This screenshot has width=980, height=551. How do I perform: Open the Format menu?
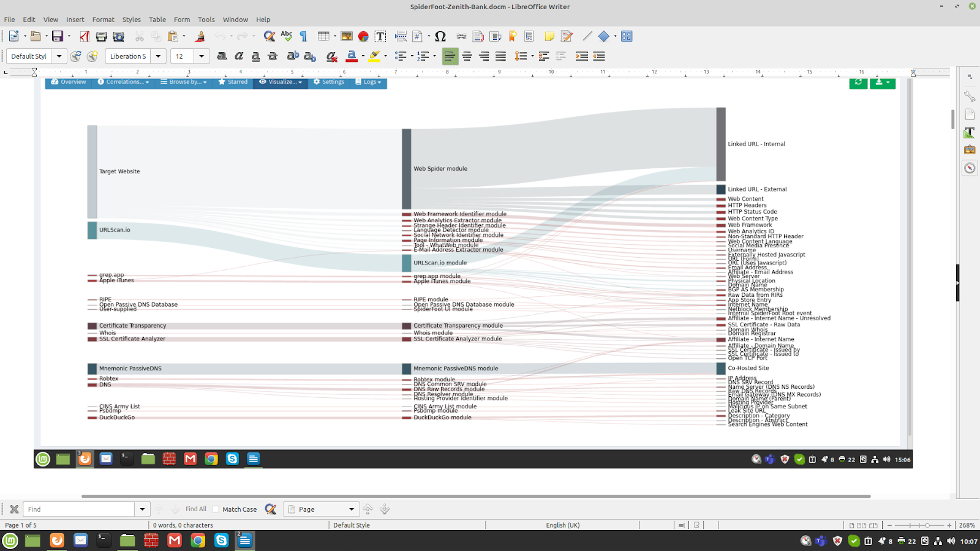104,20
